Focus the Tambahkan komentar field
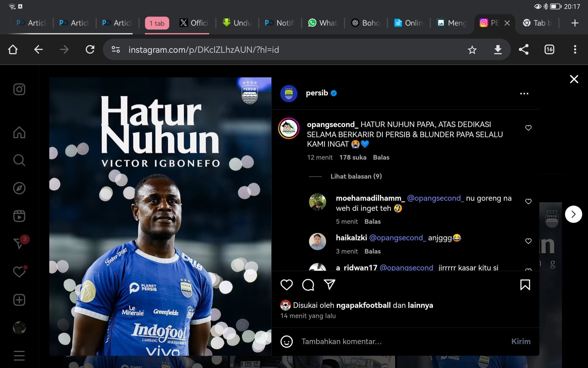588x368 pixels. 401,342
